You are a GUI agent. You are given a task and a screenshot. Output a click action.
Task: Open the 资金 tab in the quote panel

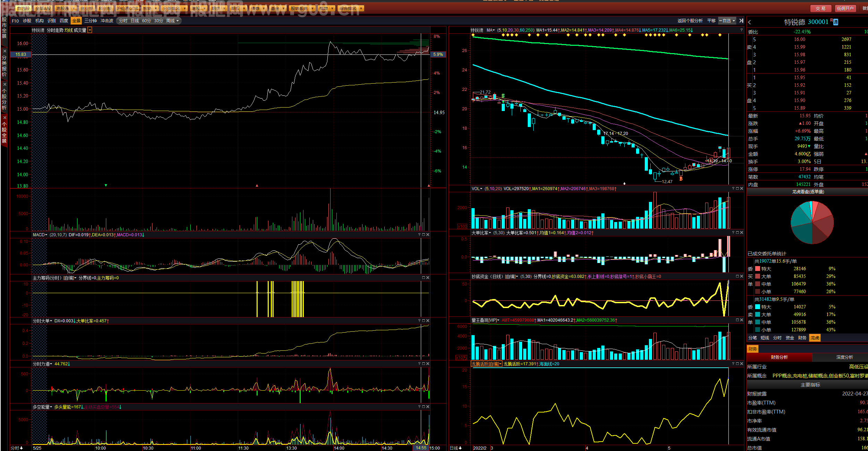coord(790,338)
